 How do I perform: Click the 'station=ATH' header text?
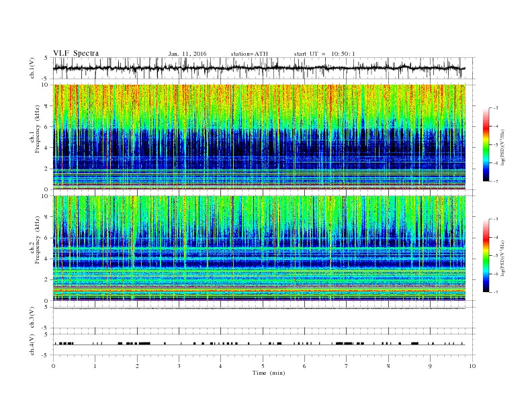point(249,54)
